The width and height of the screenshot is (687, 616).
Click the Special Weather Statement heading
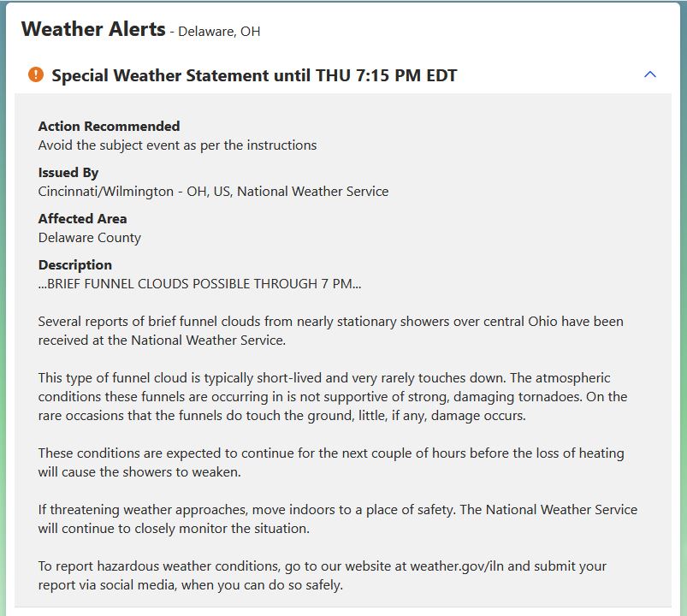(x=254, y=75)
